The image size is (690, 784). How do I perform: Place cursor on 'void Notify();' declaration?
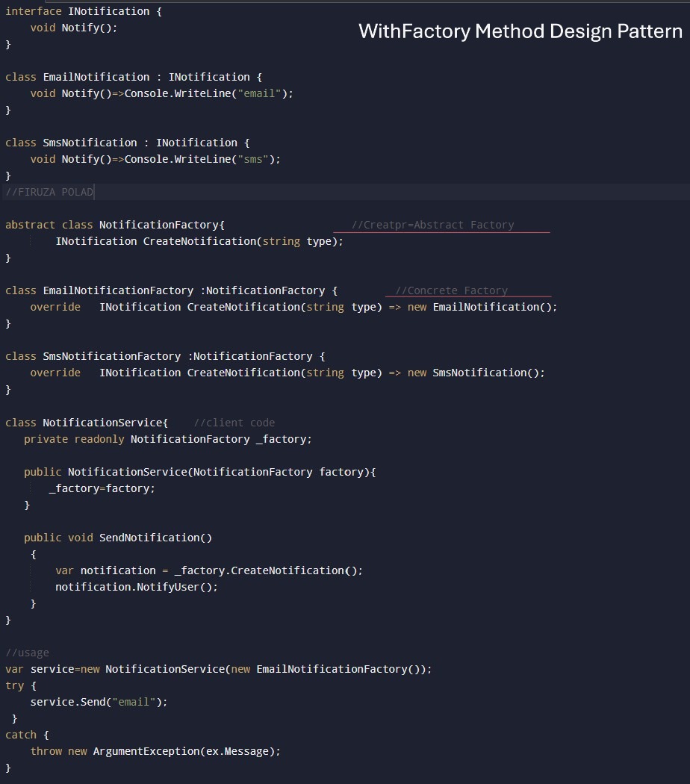pyautogui.click(x=73, y=28)
